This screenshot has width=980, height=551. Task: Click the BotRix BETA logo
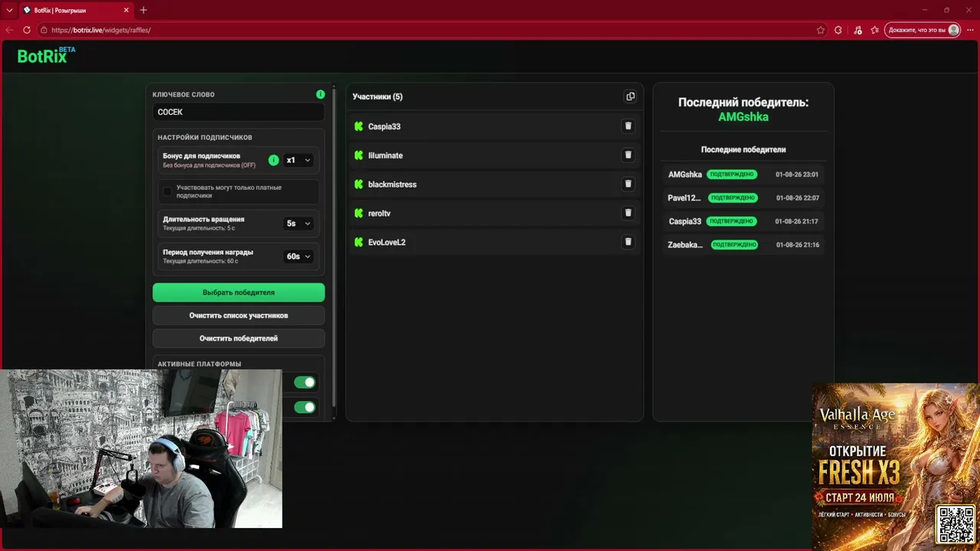click(x=46, y=55)
